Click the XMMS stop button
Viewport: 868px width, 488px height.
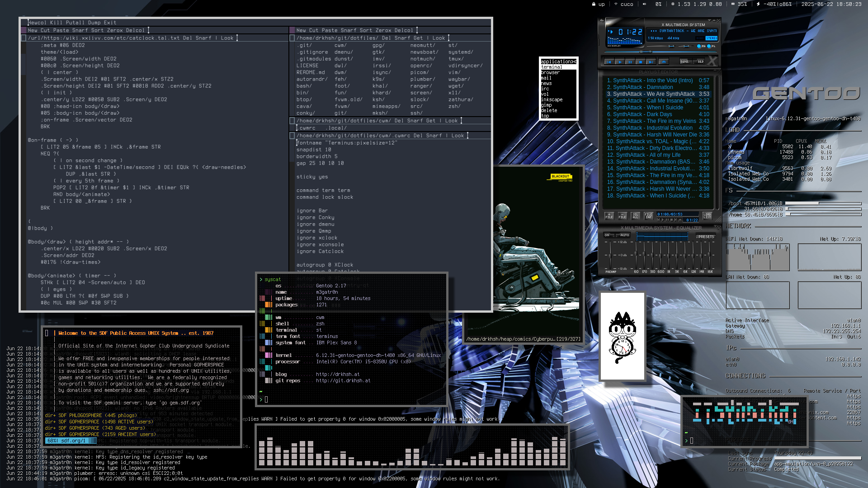[641, 62]
